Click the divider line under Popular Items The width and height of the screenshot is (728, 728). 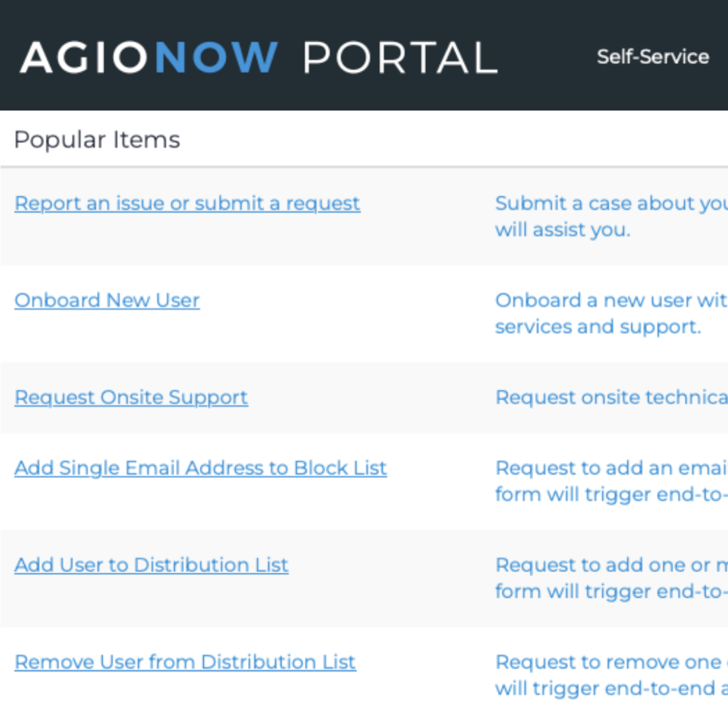(x=364, y=166)
